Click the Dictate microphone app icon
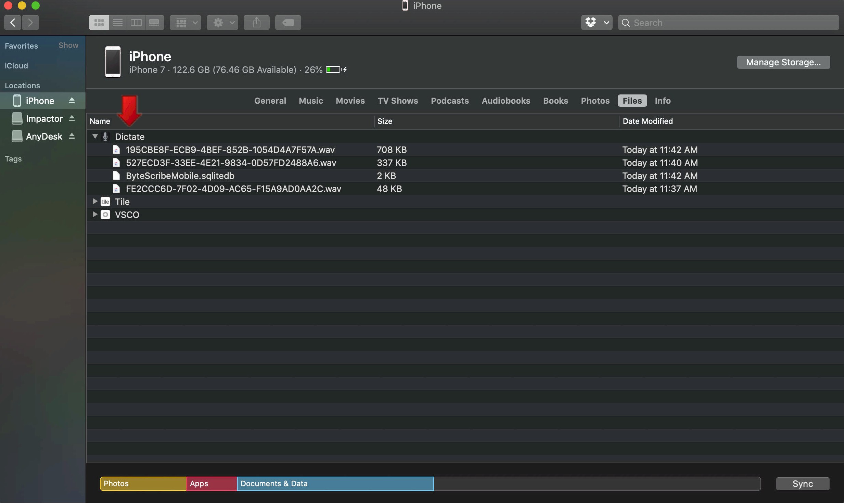This screenshot has height=504, width=845. (105, 137)
